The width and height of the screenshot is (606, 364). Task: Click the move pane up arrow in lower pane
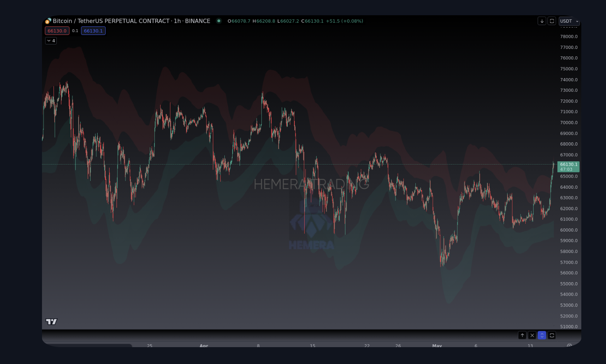tap(522, 335)
